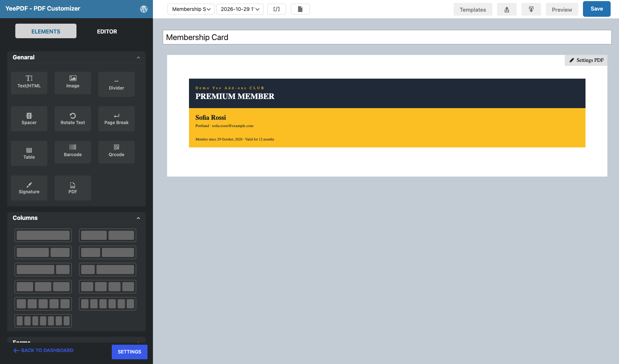The image size is (619, 364).
Task: Add a Table element
Action: (29, 153)
